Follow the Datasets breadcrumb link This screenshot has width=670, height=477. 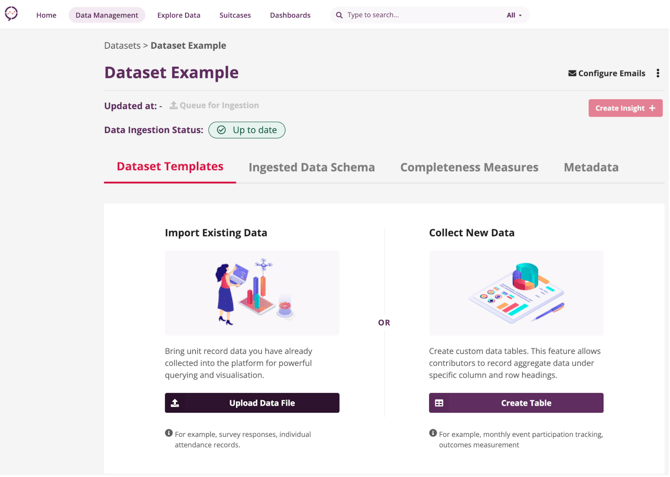pyautogui.click(x=122, y=45)
